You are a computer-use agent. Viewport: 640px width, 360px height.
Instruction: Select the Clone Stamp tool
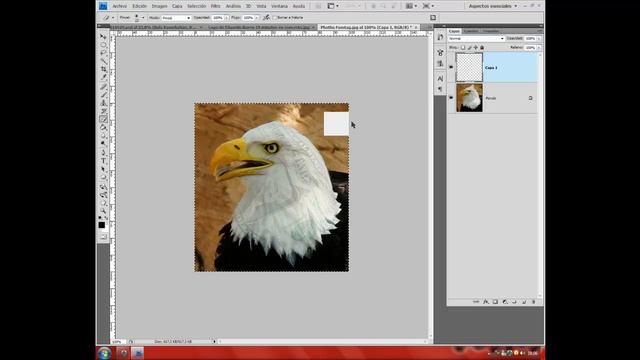(x=103, y=103)
